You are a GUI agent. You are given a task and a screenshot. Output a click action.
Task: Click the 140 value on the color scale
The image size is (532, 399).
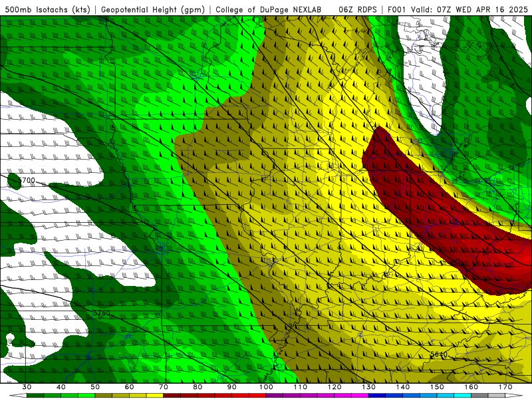[403, 387]
